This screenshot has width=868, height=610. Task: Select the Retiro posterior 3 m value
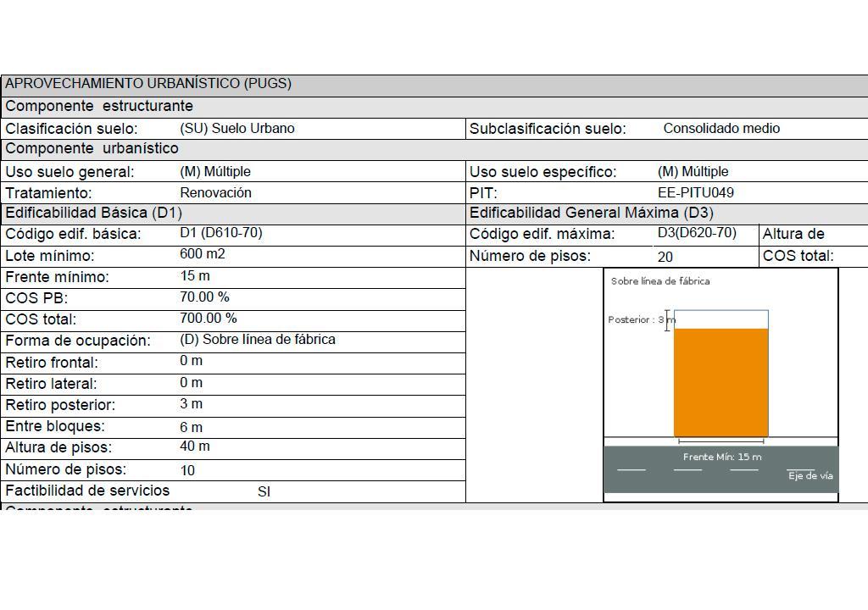191,404
